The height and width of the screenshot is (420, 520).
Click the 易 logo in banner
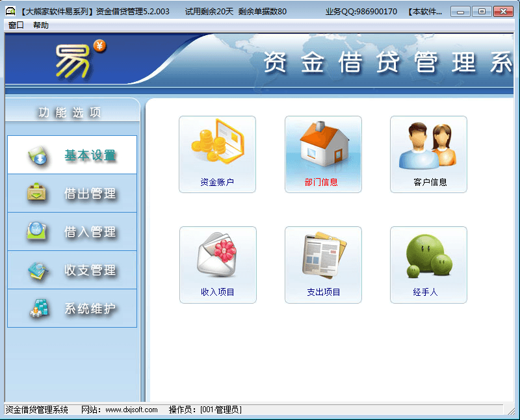coord(77,60)
